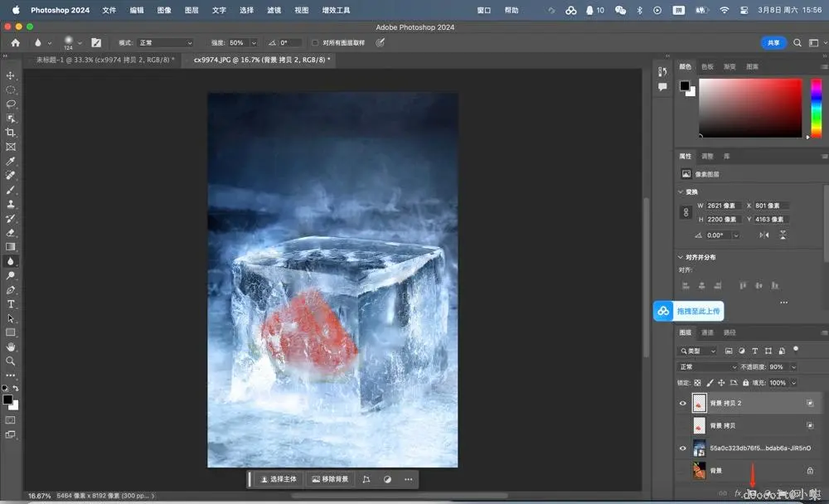Show the 背景 拷贝 layer
This screenshot has height=504, width=829.
pos(683,425)
